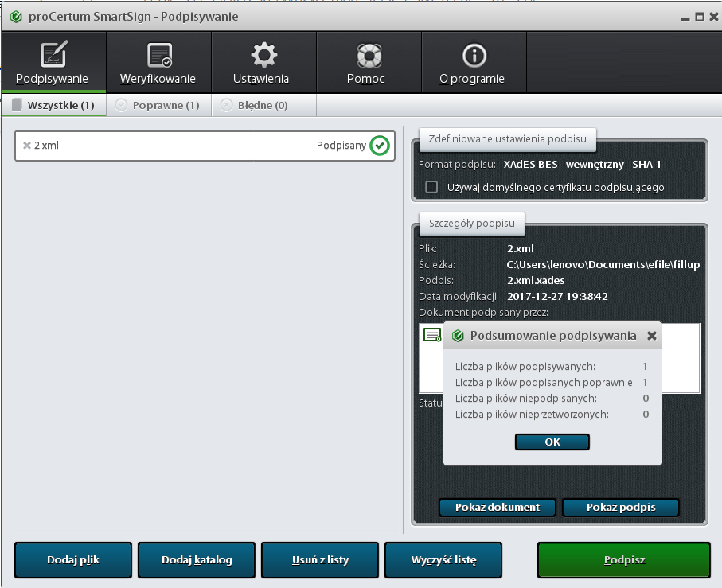Click the Pokaż dokument button

click(x=498, y=507)
